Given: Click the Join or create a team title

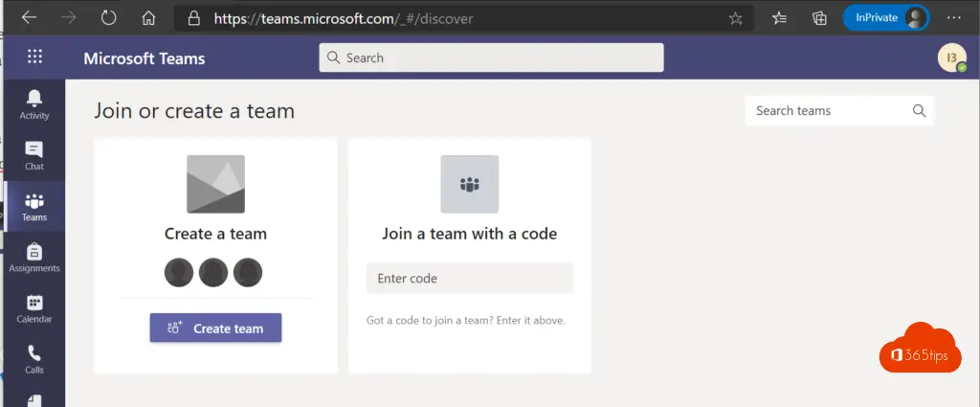Looking at the screenshot, I should pos(194,111).
